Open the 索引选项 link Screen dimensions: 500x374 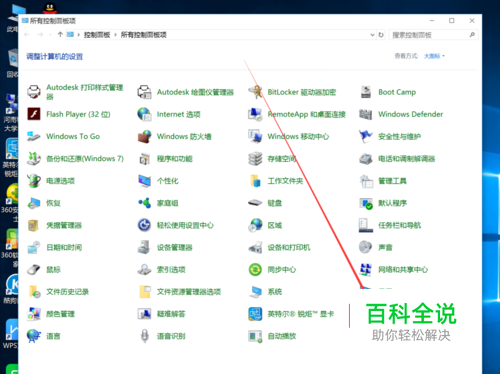(171, 270)
